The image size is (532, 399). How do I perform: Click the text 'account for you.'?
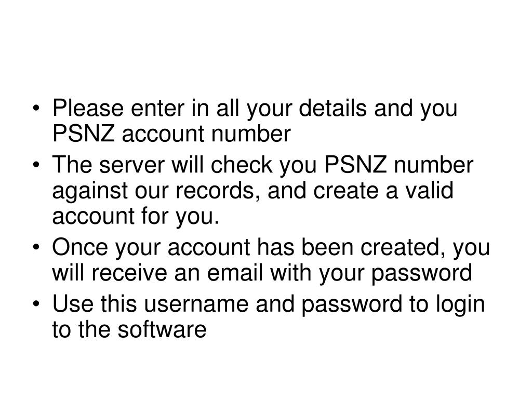(x=136, y=217)
